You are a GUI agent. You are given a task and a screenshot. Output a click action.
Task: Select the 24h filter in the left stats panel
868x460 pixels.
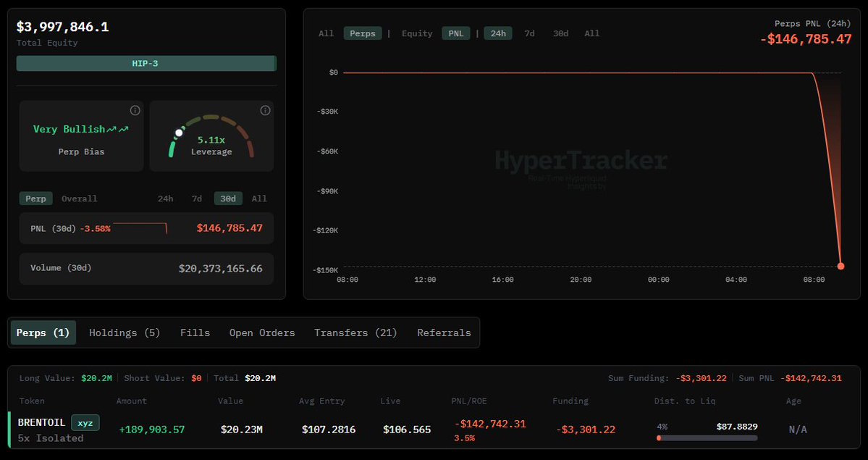click(165, 198)
